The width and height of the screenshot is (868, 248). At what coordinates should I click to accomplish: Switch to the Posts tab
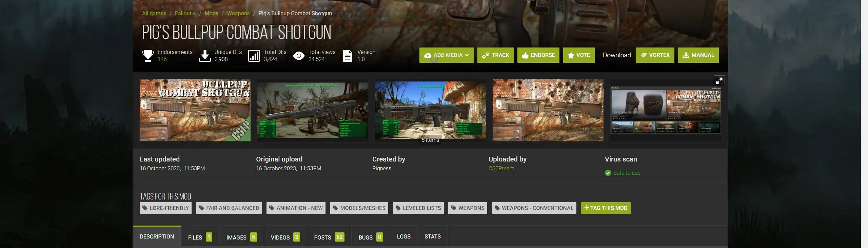coord(329,237)
